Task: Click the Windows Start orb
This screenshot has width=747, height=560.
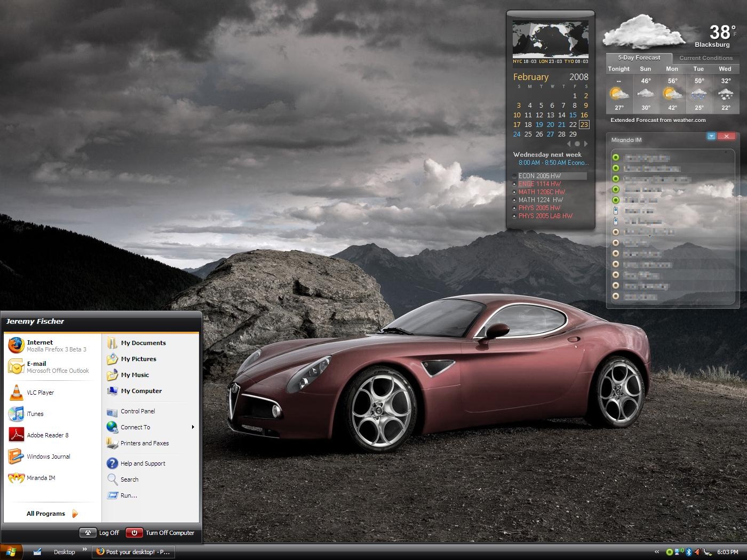Action: pos(11,552)
